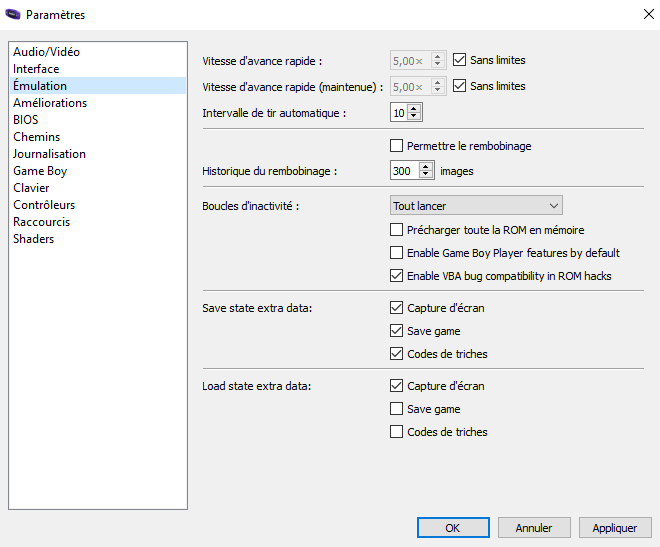Check Save game under Load state extra data
The height and width of the screenshot is (547, 660).
click(396, 409)
